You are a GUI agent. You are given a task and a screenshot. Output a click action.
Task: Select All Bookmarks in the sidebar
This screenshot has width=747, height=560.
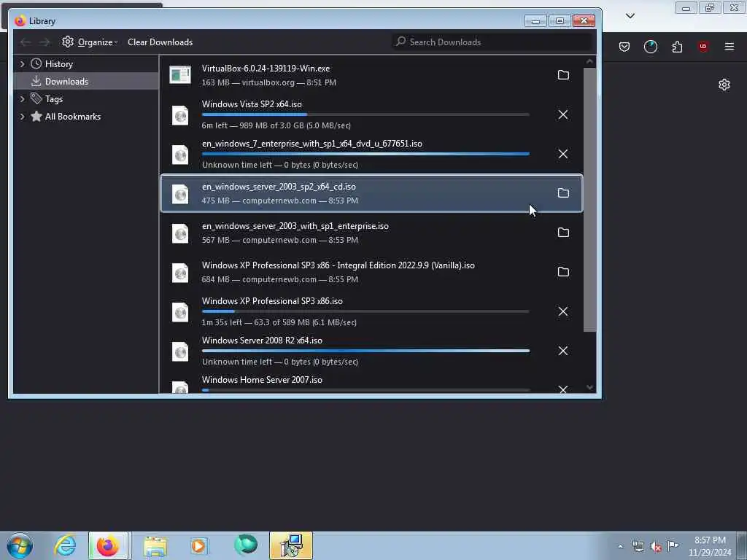(72, 117)
